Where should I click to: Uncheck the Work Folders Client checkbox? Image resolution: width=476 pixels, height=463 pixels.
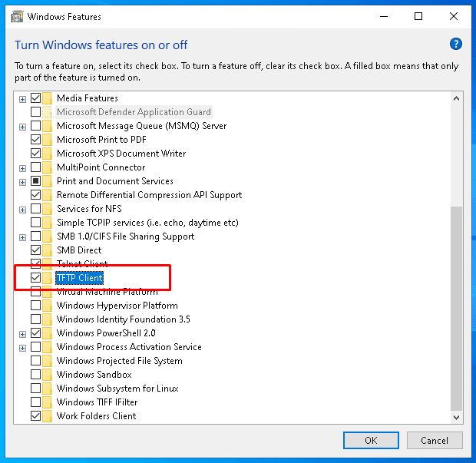pos(35,416)
